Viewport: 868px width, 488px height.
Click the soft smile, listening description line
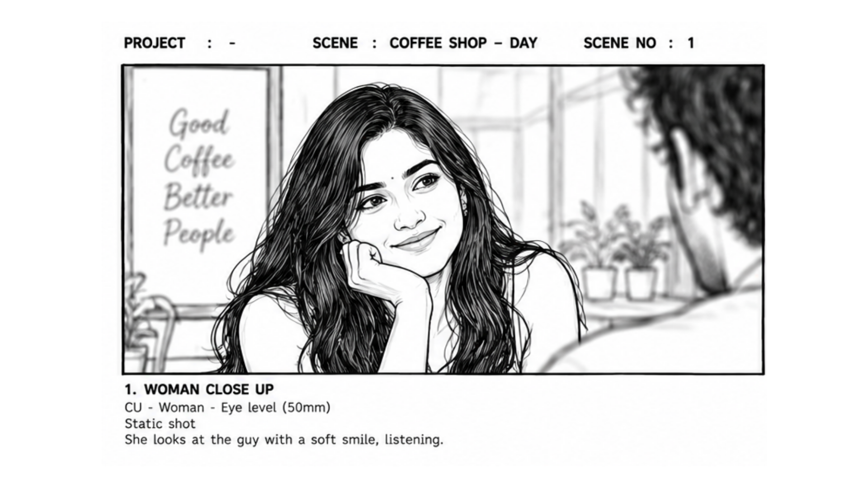click(x=284, y=440)
